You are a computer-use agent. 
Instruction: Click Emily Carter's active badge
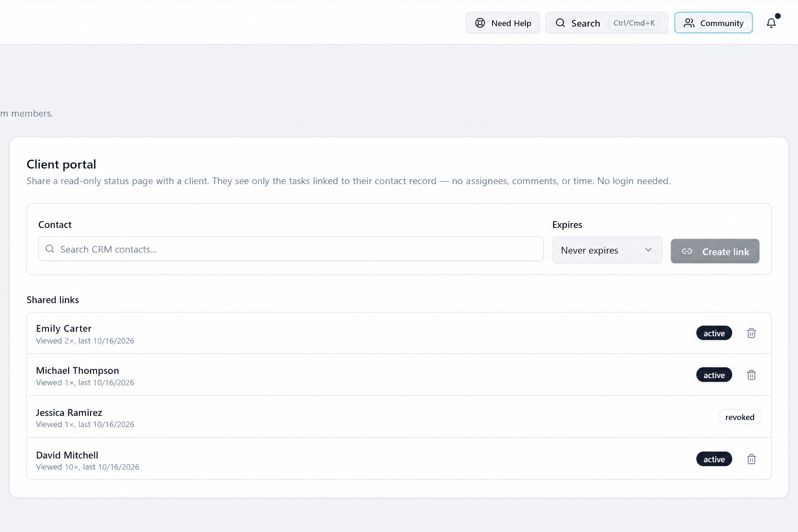coord(714,333)
